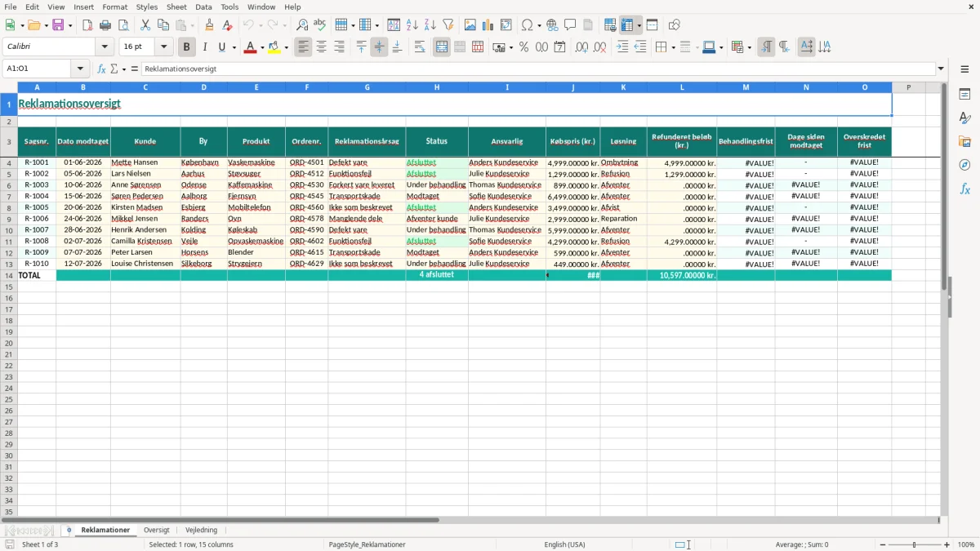The image size is (980, 551).
Task: Expand the formula bar
Action: 941,69
